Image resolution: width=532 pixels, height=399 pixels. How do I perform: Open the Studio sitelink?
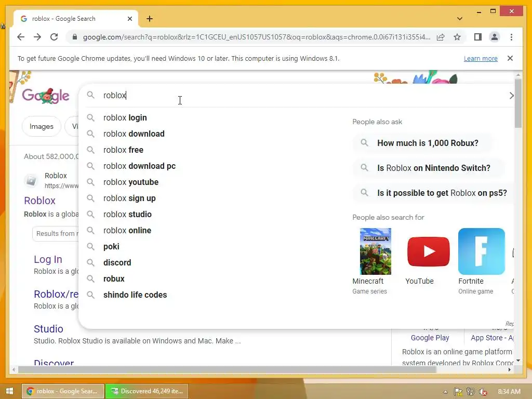click(x=48, y=329)
